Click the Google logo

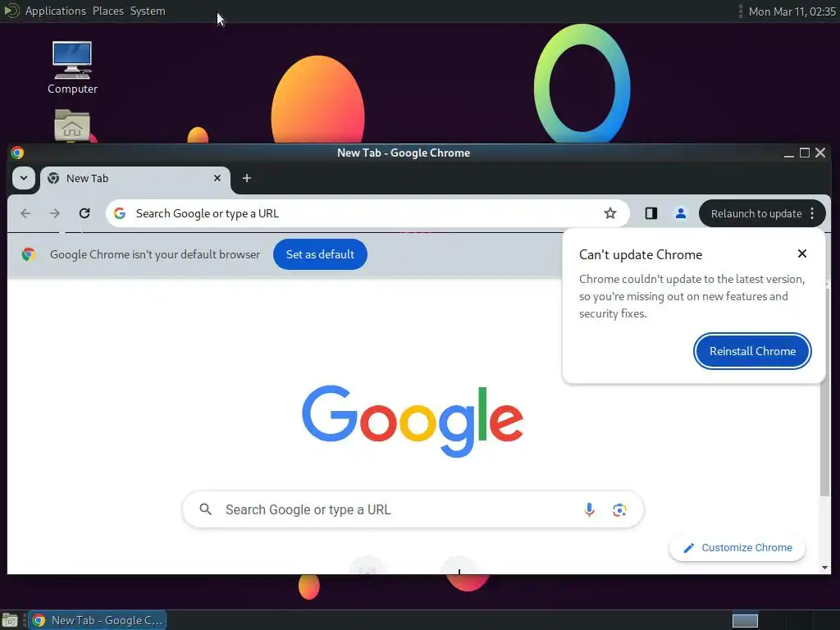coord(413,421)
